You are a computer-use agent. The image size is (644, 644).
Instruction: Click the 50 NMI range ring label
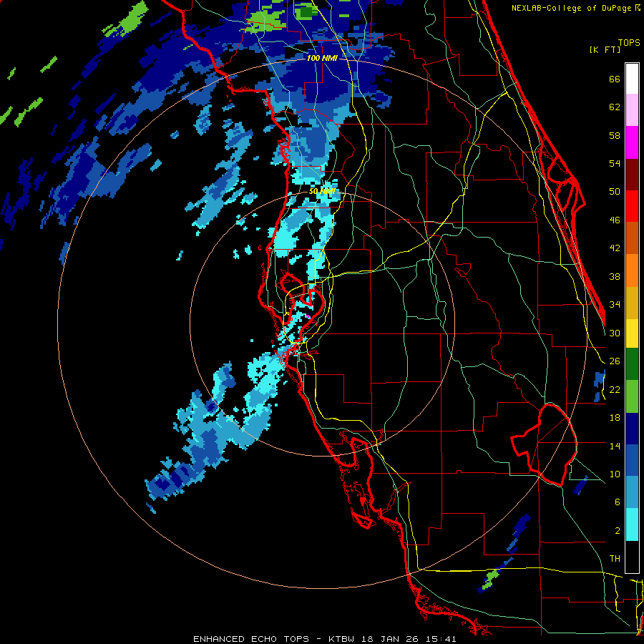322,191
